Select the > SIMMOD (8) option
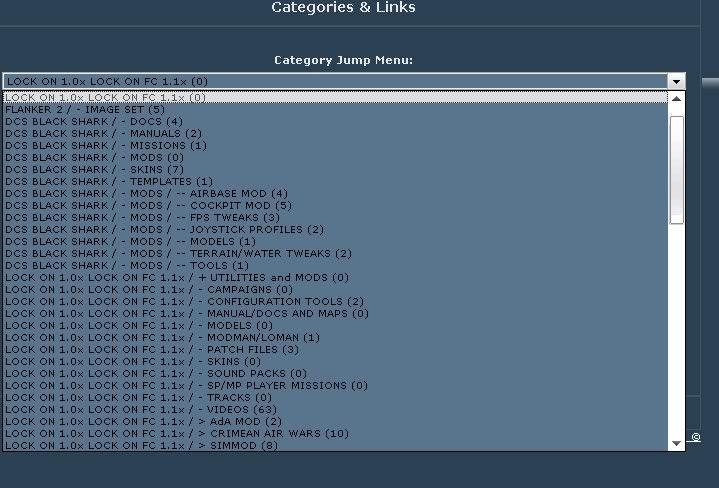Image resolution: width=719 pixels, height=488 pixels. pyautogui.click(x=335, y=445)
